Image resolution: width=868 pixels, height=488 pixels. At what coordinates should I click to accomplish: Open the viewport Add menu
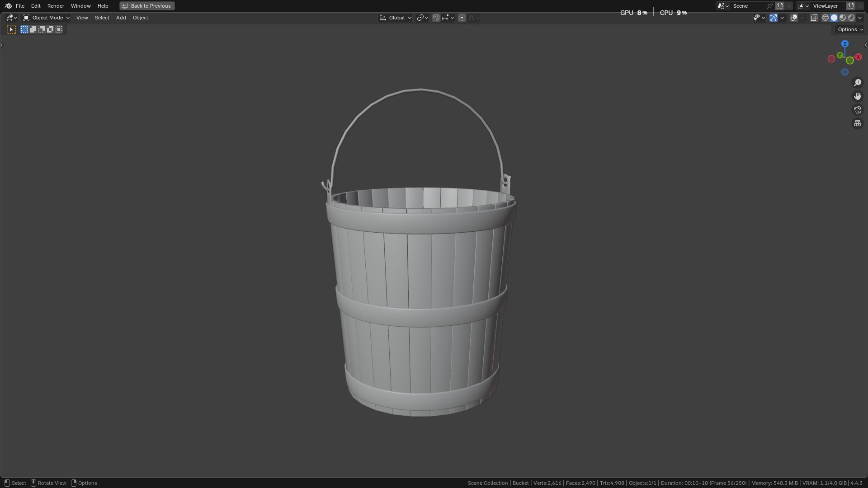click(x=121, y=18)
